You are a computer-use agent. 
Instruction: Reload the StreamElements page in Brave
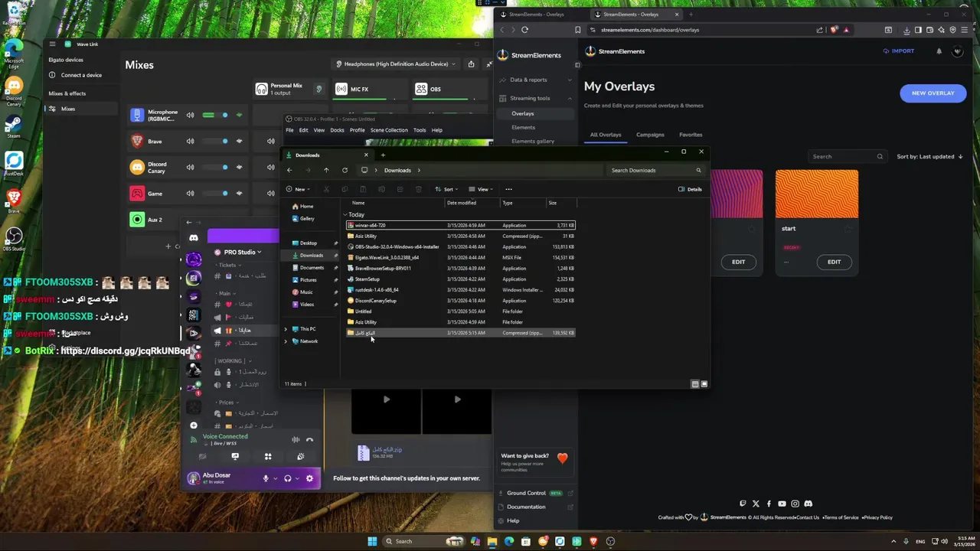pos(524,30)
